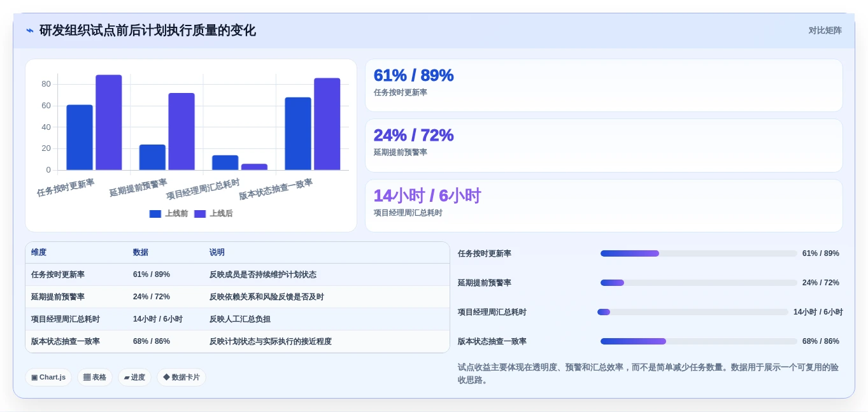Click the 14小时 / 6小时 stat card value

[x=427, y=195]
